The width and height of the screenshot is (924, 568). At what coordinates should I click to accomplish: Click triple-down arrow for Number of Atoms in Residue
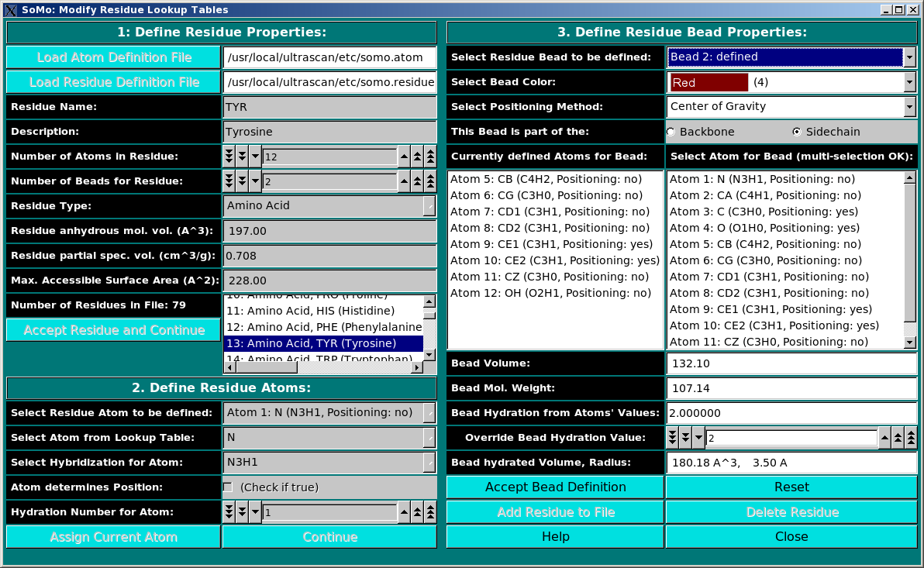(x=229, y=157)
